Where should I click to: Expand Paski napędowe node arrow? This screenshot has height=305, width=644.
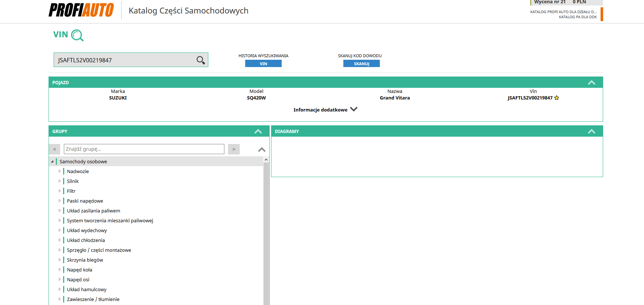click(x=59, y=201)
